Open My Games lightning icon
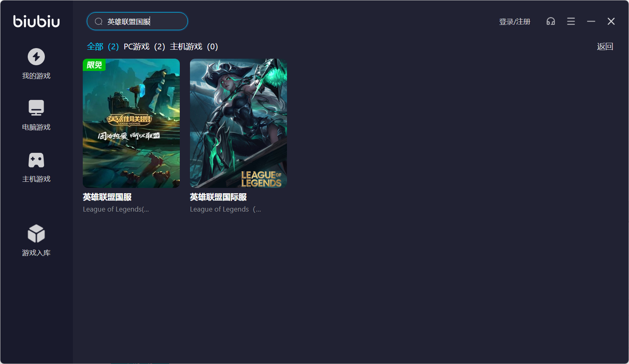 pos(36,57)
